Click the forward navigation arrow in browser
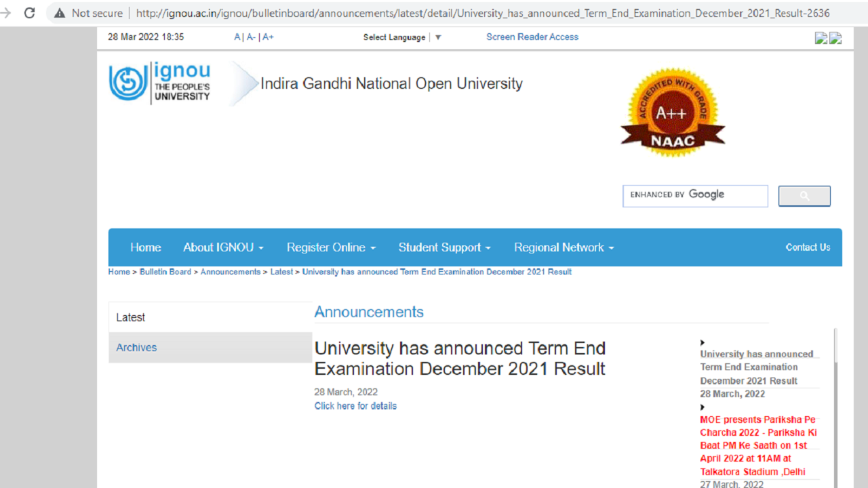Viewport: 868px width, 488px height. [7, 13]
